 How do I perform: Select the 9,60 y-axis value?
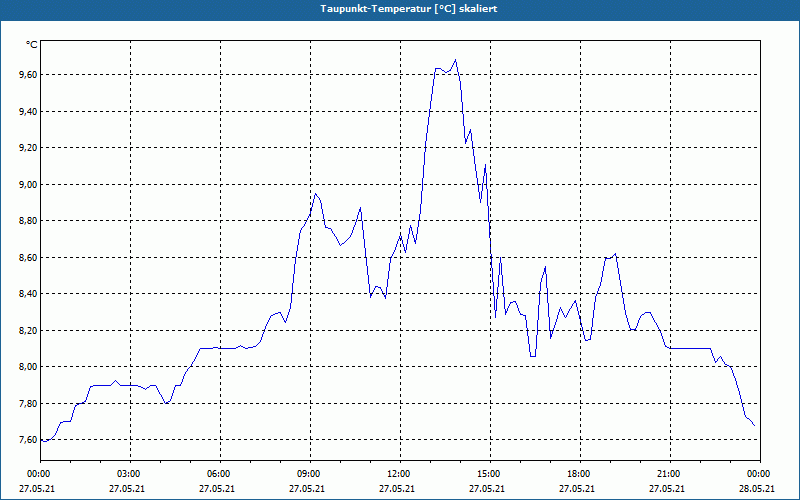tap(28, 74)
